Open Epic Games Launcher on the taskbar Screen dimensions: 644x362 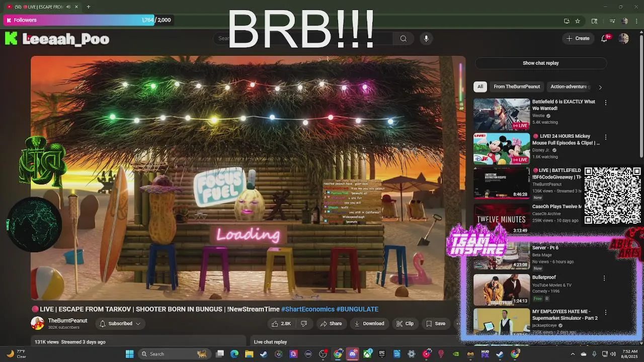click(382, 354)
